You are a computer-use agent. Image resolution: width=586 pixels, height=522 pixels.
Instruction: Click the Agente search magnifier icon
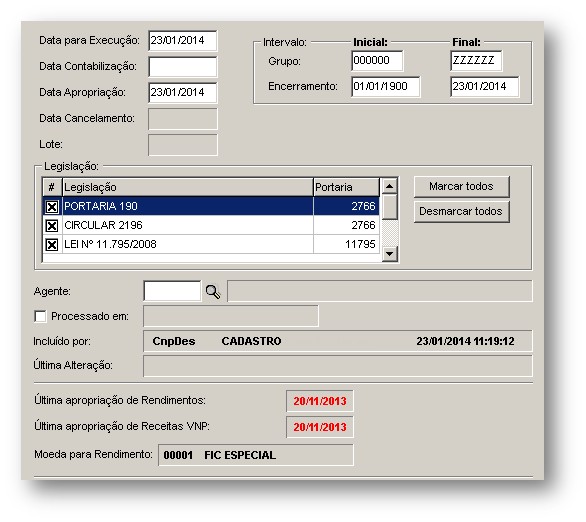pos(213,291)
